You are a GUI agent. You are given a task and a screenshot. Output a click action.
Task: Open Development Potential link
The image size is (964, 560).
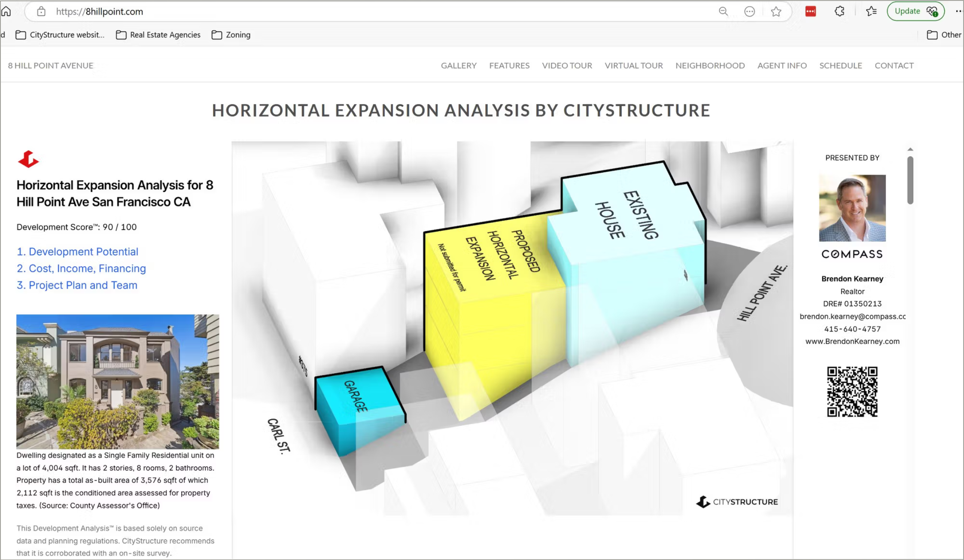pos(77,252)
